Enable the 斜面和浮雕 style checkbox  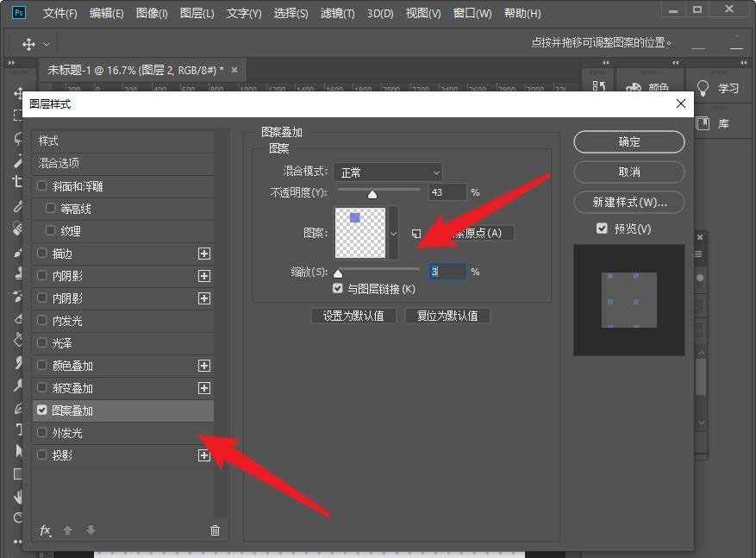[41, 185]
